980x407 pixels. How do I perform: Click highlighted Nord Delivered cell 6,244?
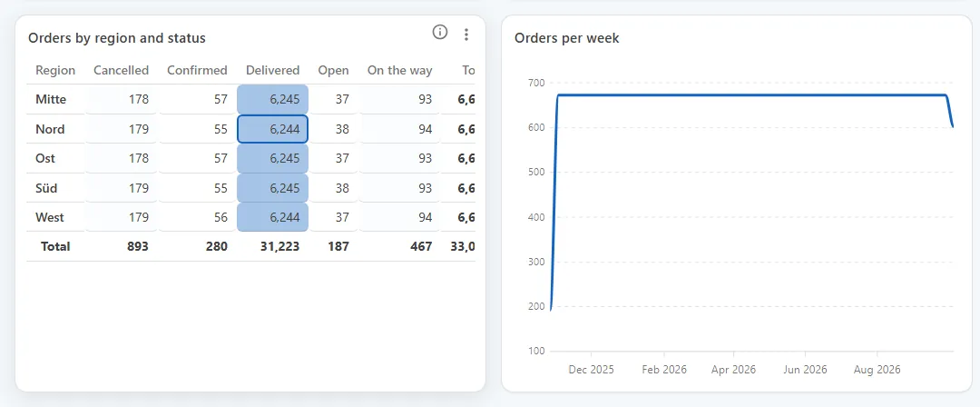pyautogui.click(x=272, y=129)
